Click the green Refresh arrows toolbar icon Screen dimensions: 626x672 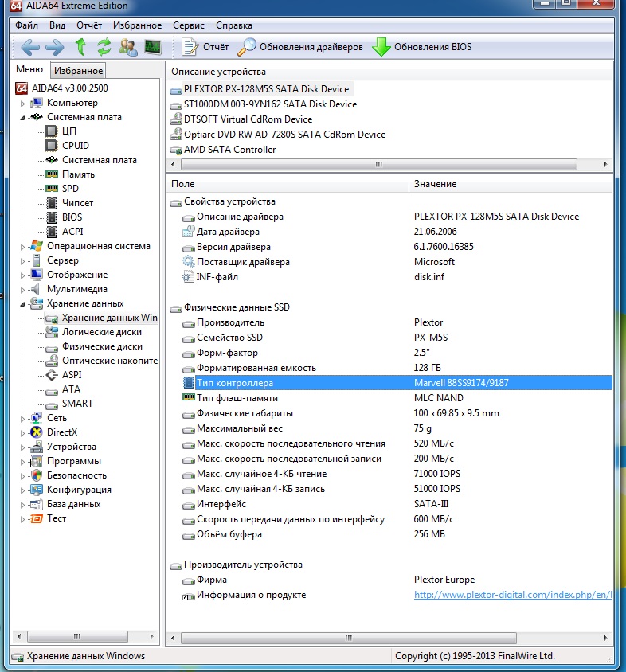click(x=104, y=47)
